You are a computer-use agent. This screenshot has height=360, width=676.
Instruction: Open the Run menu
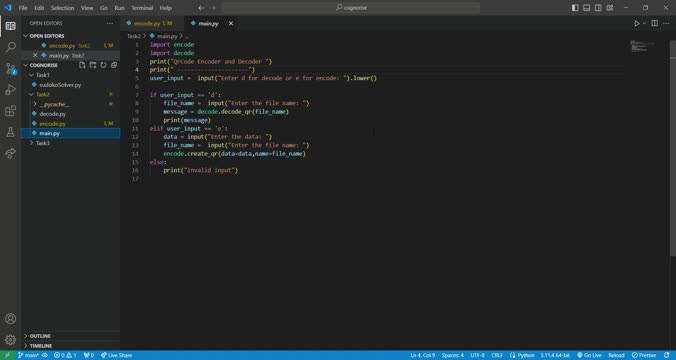pyautogui.click(x=119, y=8)
